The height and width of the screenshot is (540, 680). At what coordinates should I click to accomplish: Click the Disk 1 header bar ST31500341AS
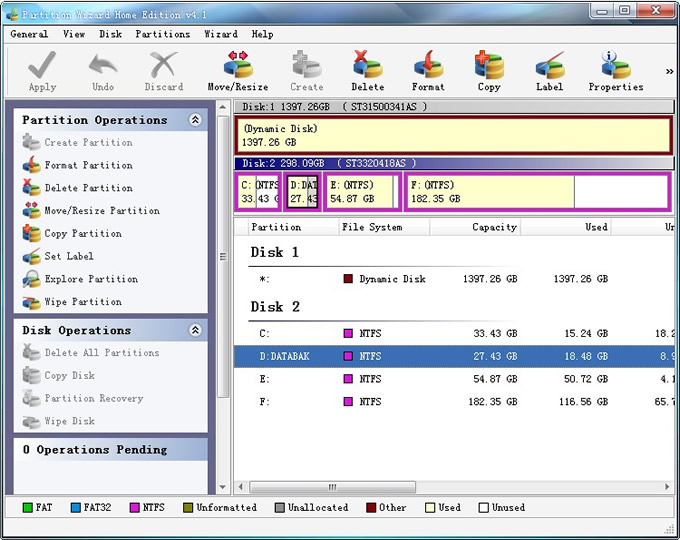(454, 106)
